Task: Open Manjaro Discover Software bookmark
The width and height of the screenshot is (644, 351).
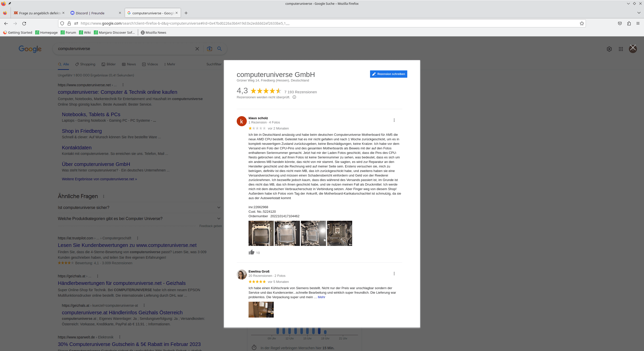Action: (114, 32)
